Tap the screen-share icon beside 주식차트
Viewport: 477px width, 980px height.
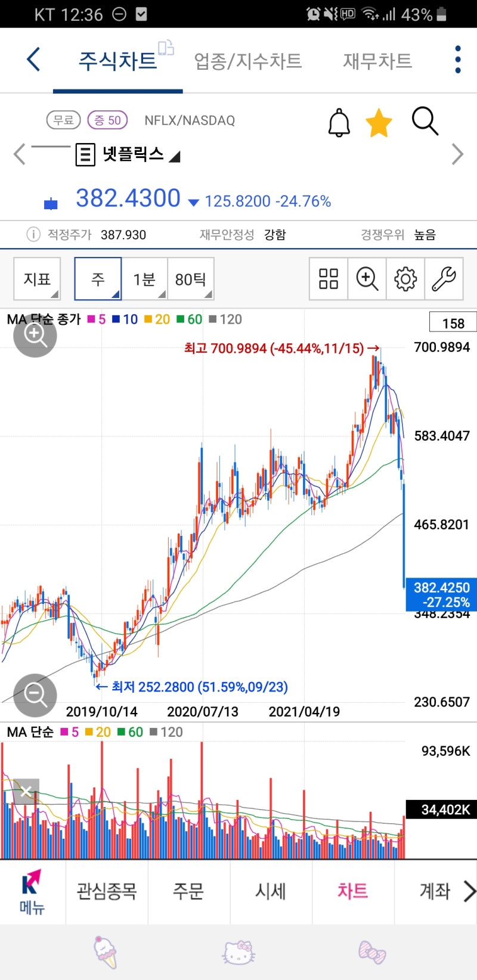click(x=166, y=47)
